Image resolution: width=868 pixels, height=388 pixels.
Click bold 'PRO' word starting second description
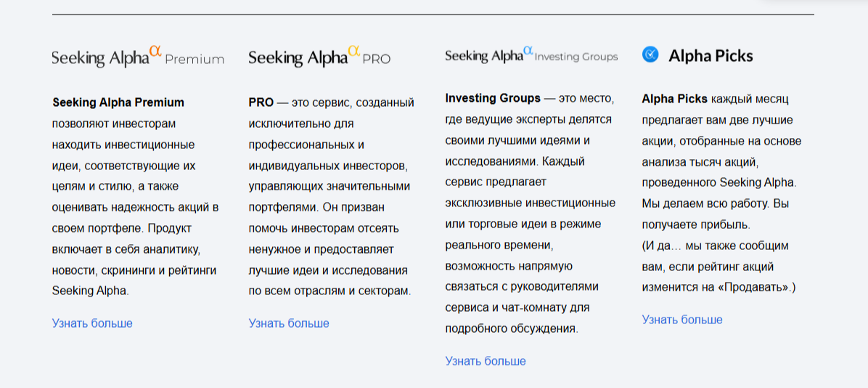[261, 102]
